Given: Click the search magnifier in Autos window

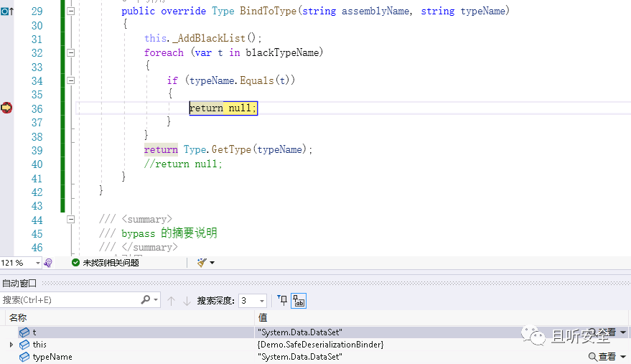Looking at the screenshot, I should 146,300.
